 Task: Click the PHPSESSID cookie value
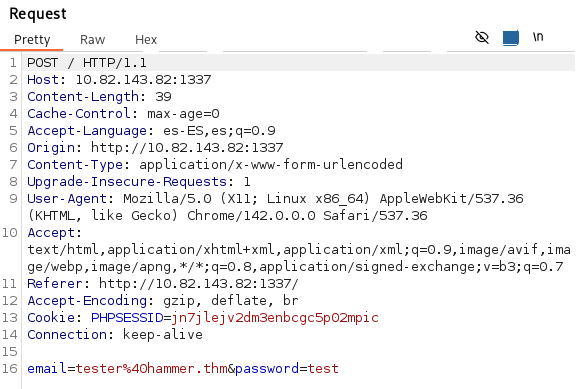pos(275,318)
